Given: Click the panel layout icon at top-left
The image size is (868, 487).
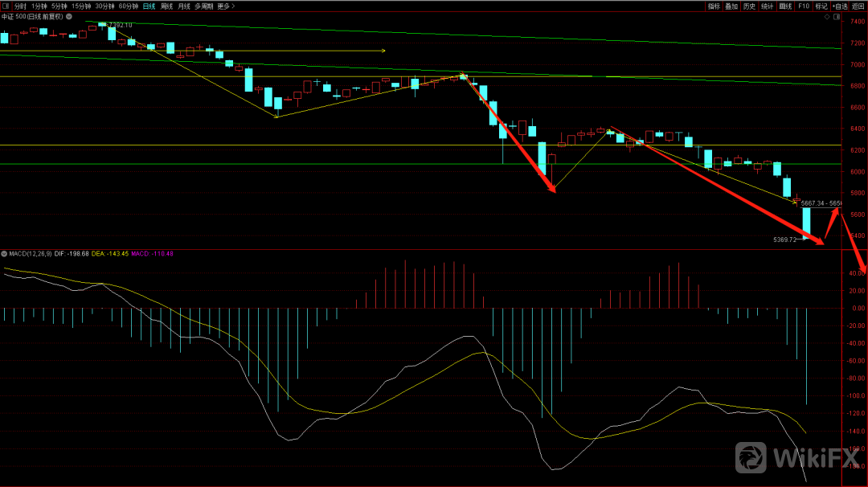Looking at the screenshot, I should (x=6, y=6).
